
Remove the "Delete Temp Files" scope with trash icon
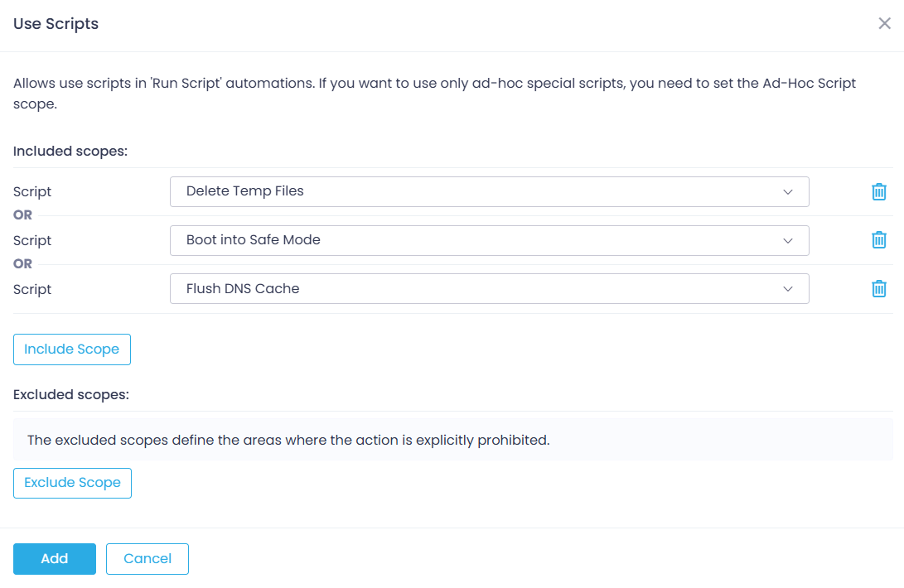click(x=878, y=191)
